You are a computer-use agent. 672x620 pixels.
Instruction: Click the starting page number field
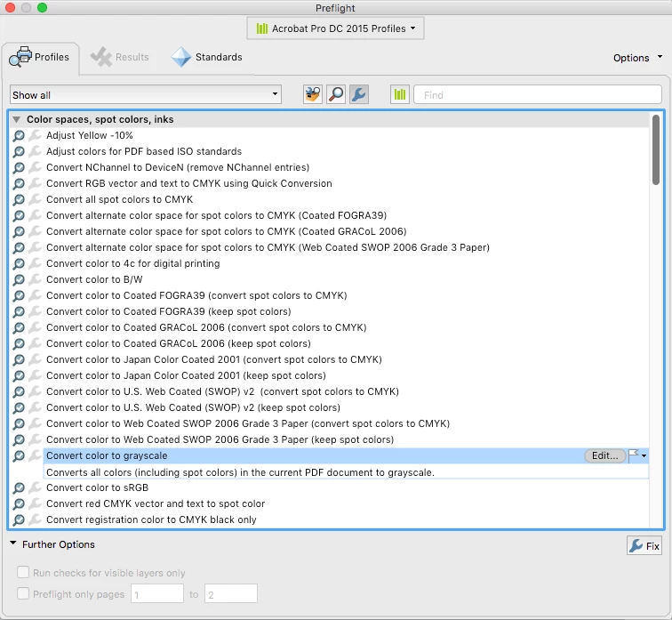156,593
